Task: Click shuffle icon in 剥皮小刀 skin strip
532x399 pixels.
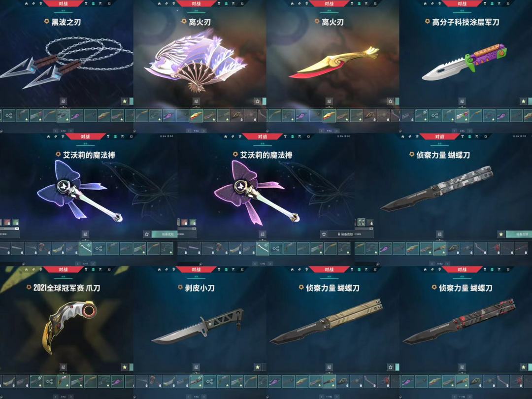Action: (x=210, y=381)
